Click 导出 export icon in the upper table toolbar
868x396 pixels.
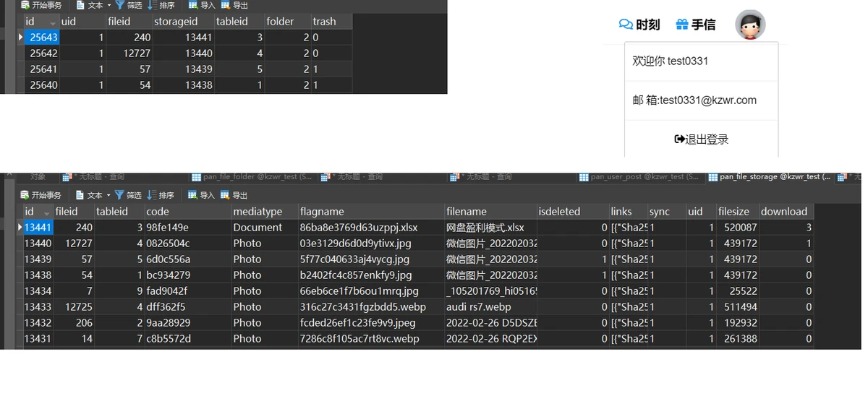(225, 5)
